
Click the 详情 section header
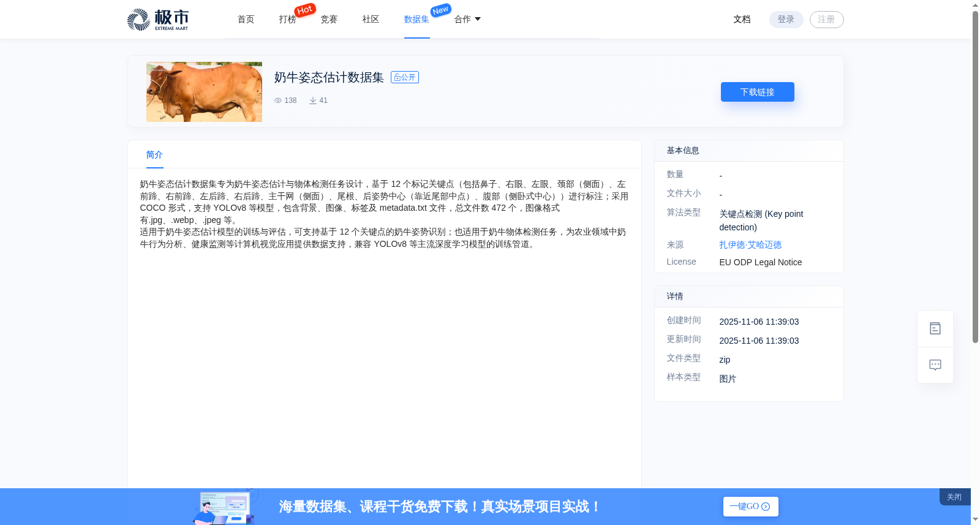click(x=675, y=296)
